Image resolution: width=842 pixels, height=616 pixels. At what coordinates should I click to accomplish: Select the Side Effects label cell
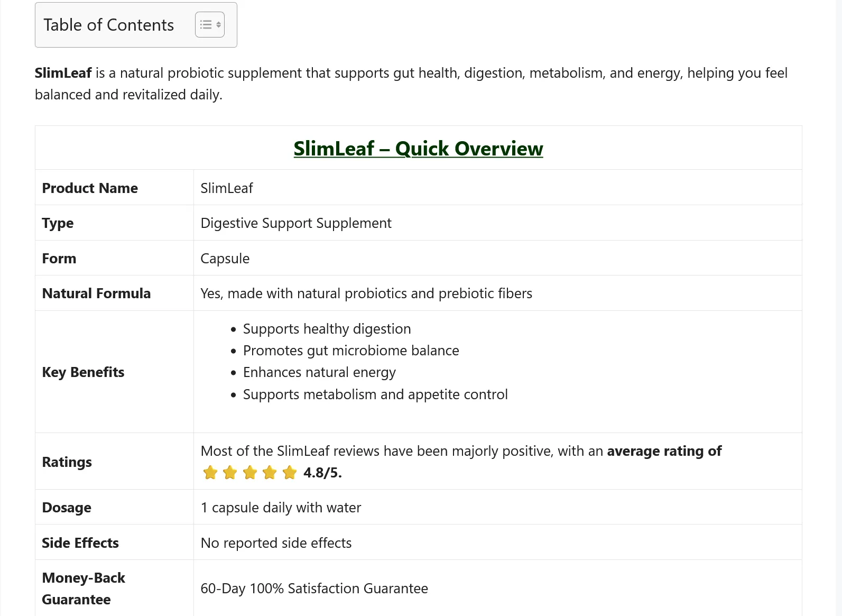(80, 543)
